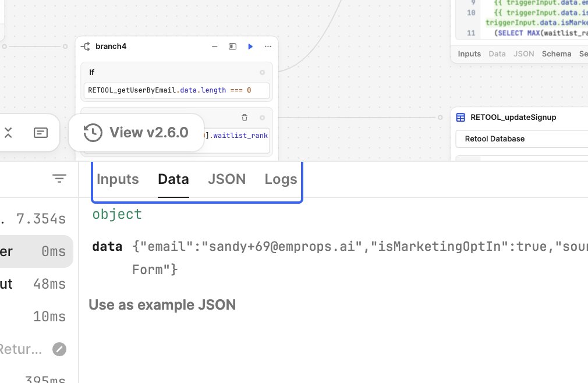Click the branch4 branch icon

[x=86, y=47]
